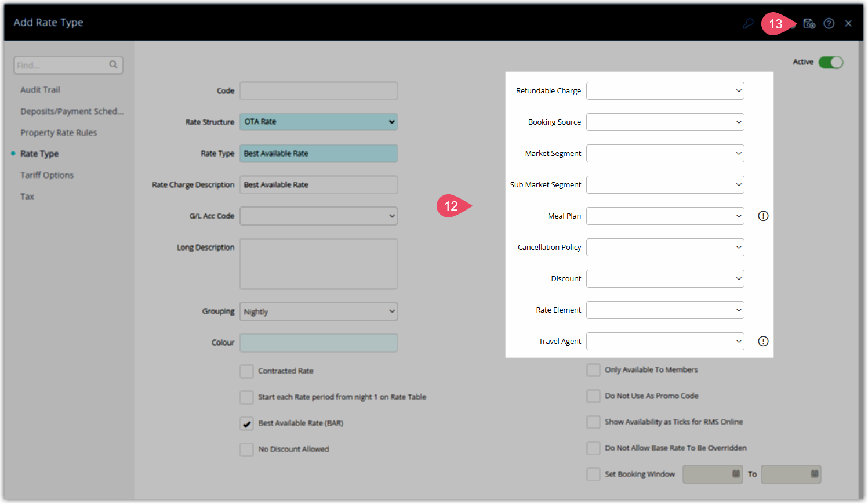Select the Rate Type sidebar item
The width and height of the screenshot is (868, 504).
(39, 154)
